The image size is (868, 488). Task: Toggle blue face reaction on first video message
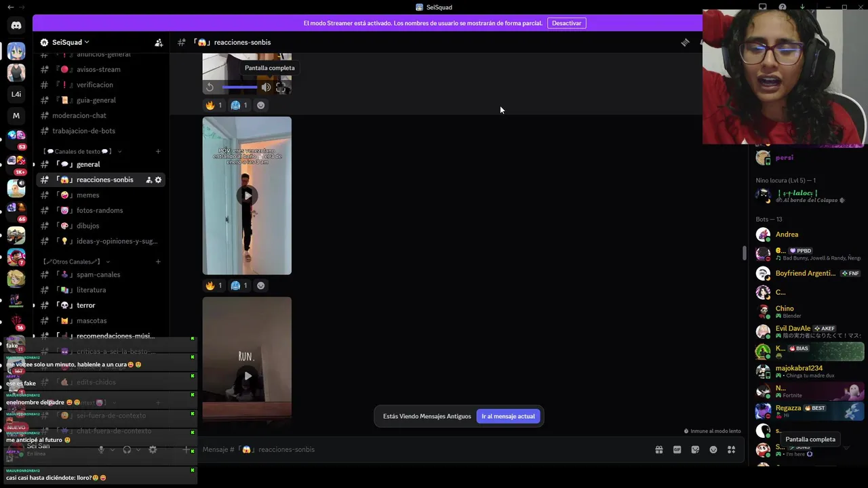point(239,105)
